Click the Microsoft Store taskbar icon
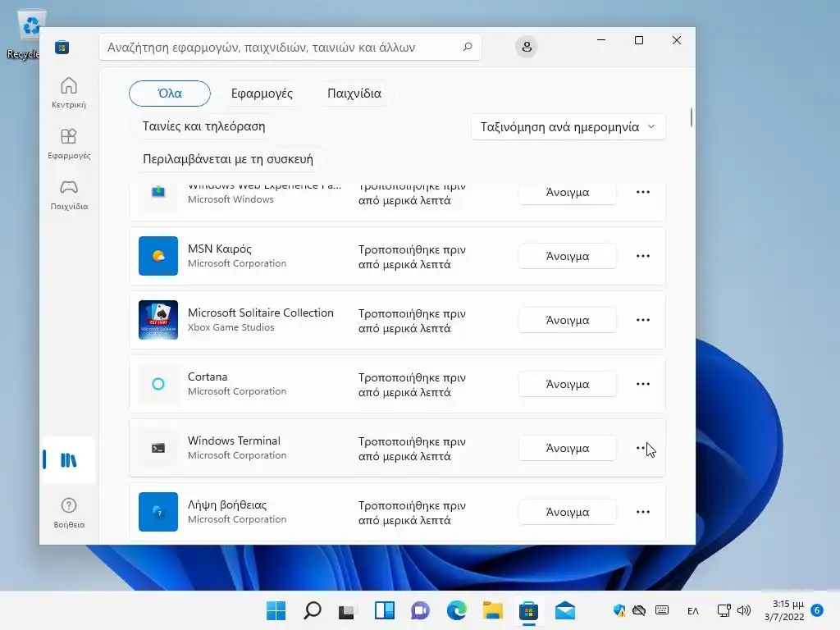840x630 pixels. click(x=528, y=610)
